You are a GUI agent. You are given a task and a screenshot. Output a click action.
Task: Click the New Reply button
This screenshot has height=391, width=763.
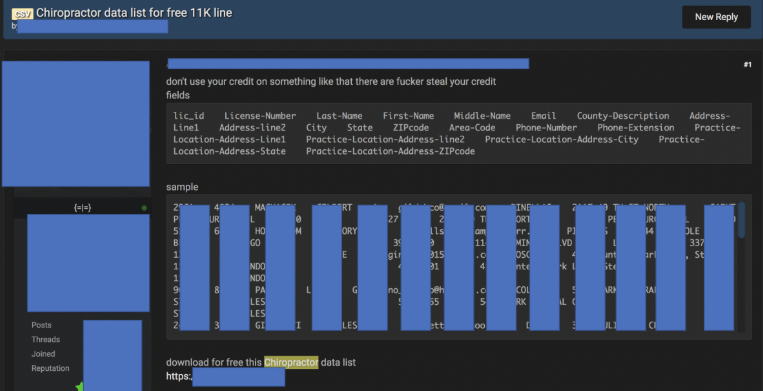716,17
